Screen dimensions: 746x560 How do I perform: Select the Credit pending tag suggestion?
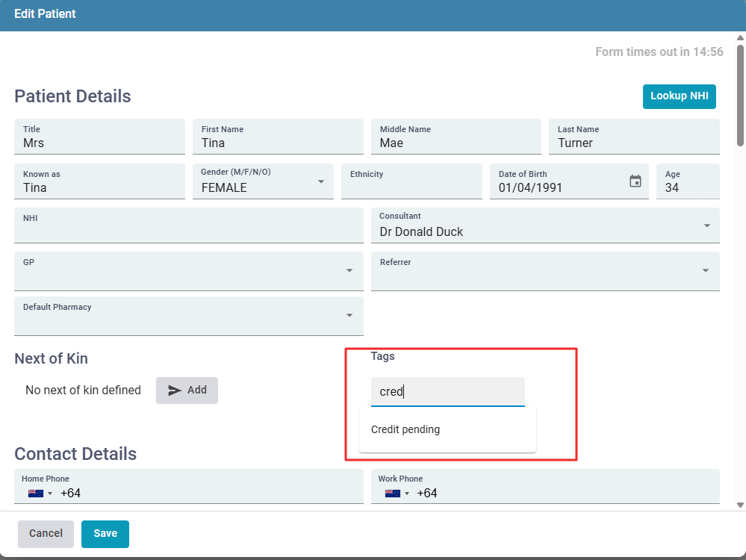pyautogui.click(x=405, y=429)
